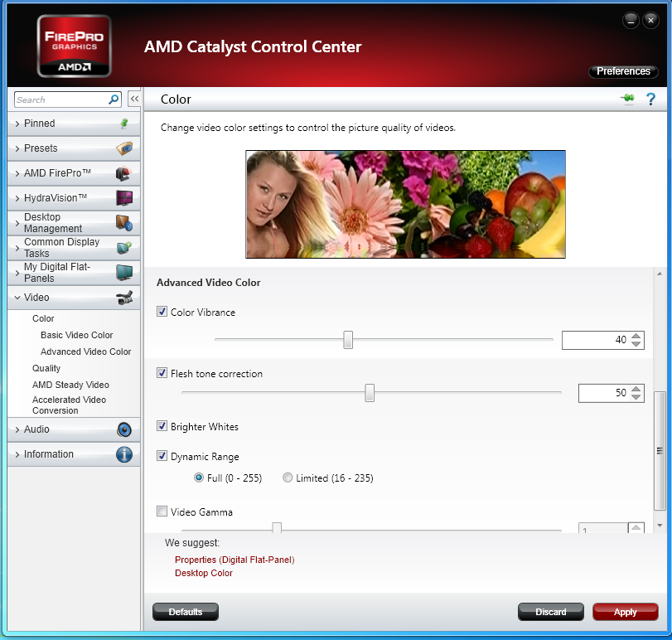672x640 pixels.
Task: Click the Video camcorder icon
Action: click(x=124, y=298)
